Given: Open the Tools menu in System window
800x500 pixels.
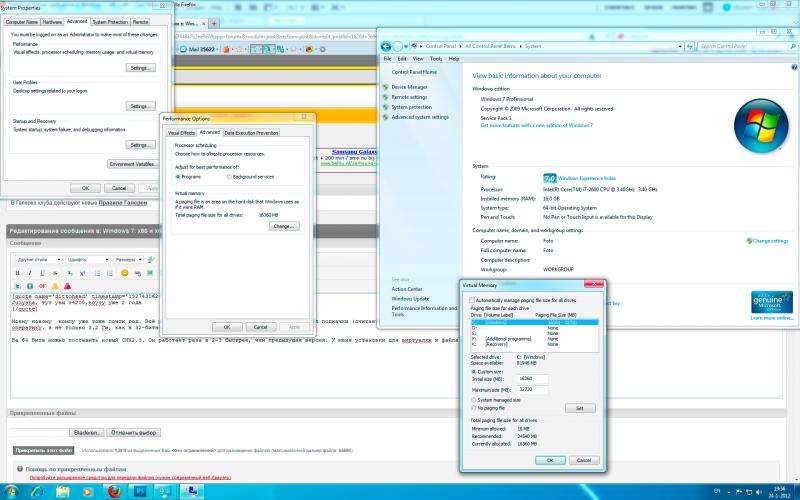Looking at the screenshot, I should (x=436, y=59).
